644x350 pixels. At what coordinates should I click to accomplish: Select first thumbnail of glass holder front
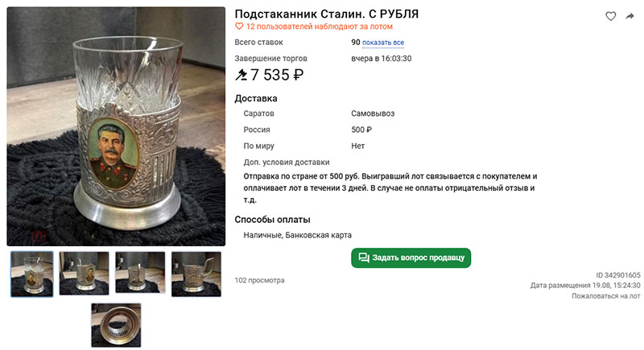(32, 274)
